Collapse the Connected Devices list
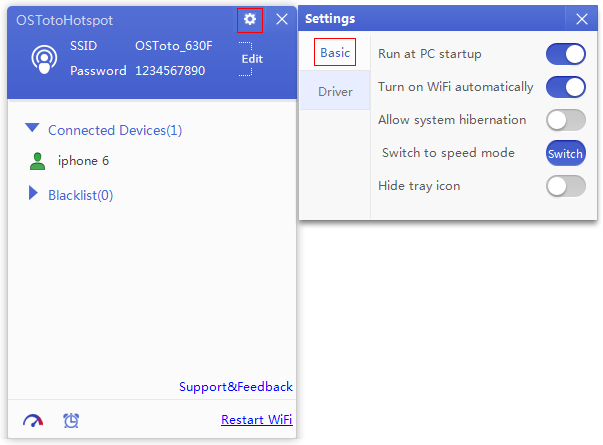 [x=32, y=128]
